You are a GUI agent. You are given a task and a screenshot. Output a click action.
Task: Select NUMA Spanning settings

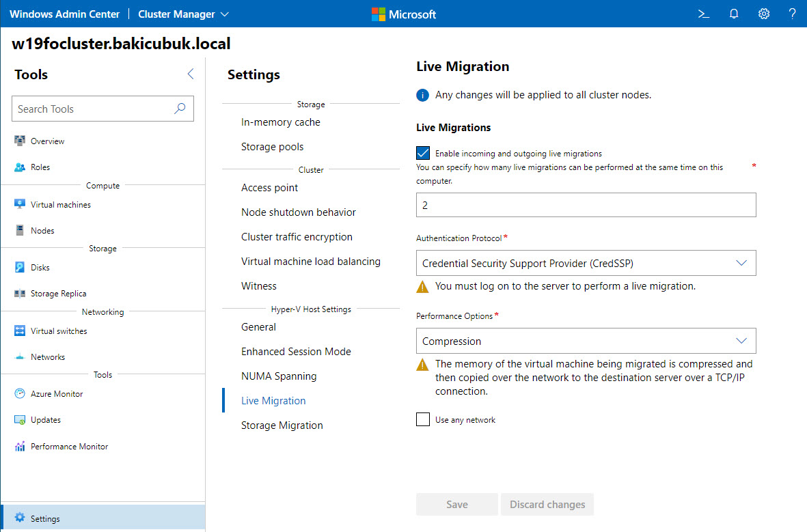pyautogui.click(x=279, y=376)
